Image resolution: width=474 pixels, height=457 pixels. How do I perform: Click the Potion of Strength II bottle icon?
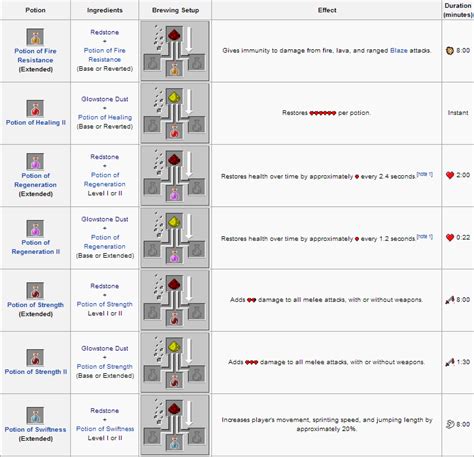35,358
